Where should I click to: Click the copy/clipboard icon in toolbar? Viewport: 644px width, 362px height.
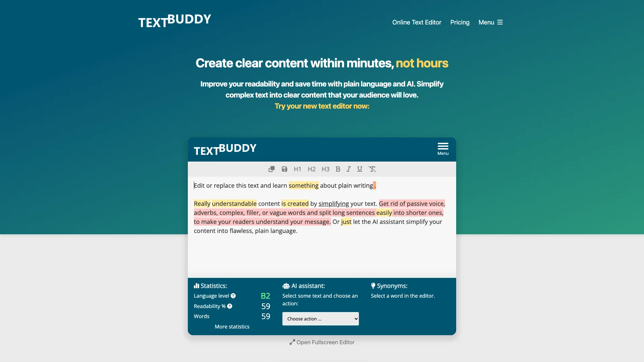coord(271,169)
